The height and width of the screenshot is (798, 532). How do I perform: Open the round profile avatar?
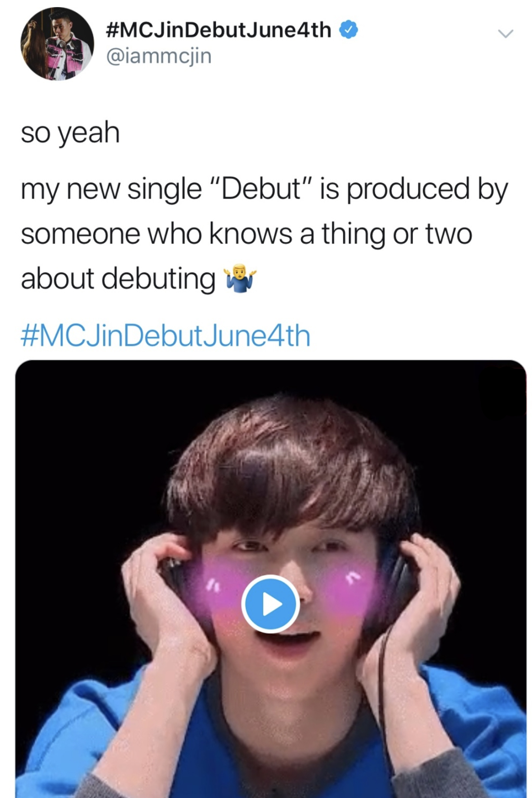pyautogui.click(x=57, y=44)
